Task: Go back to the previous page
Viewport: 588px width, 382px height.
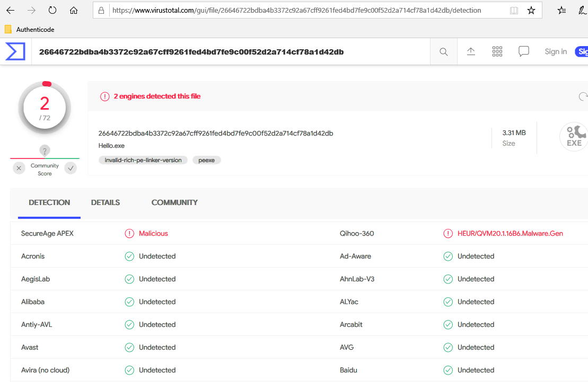Action: click(x=11, y=11)
